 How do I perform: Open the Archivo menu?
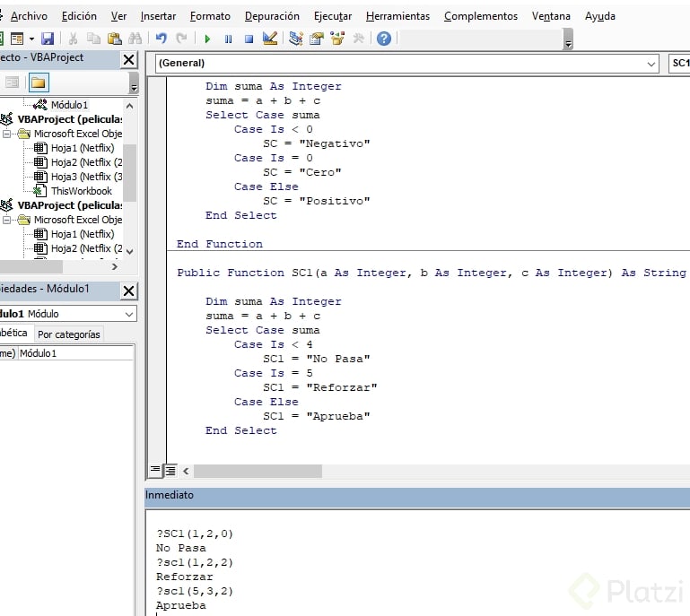pos(29,16)
